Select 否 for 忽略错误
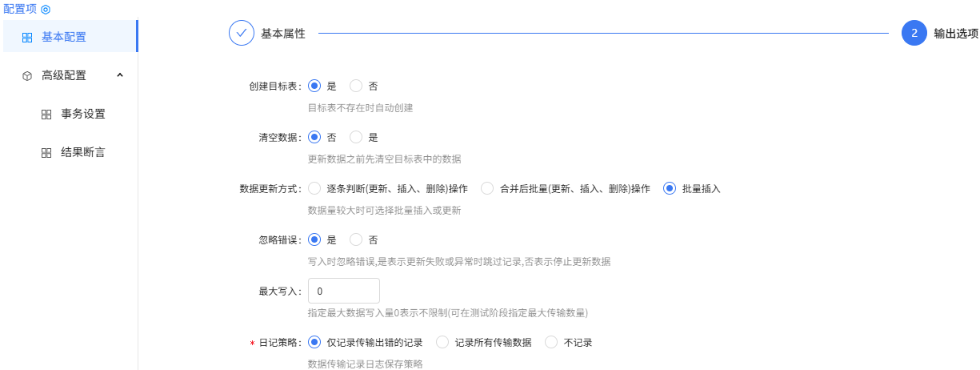 tap(356, 239)
